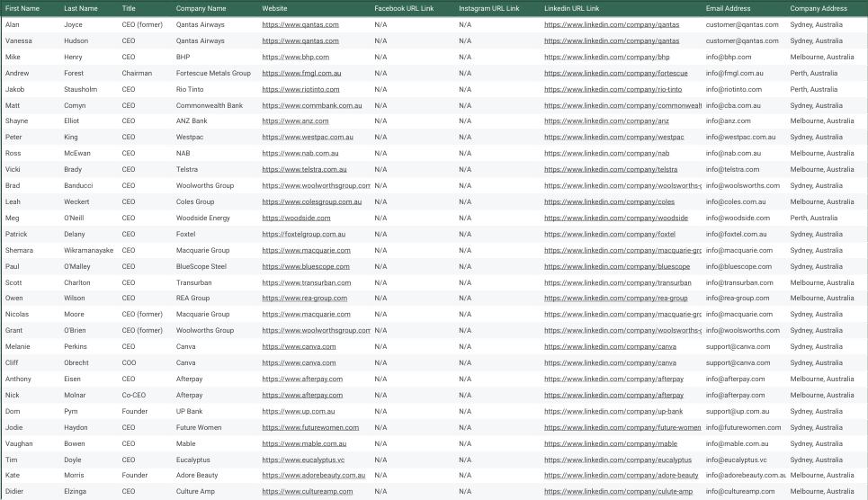Select the Company Address column header

click(x=819, y=8)
